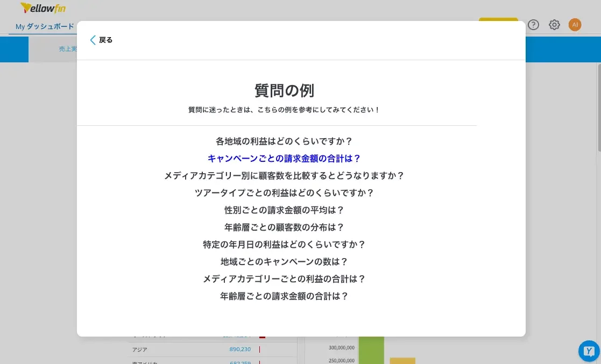Image resolution: width=601 pixels, height=364 pixels.
Task: Select the 売上実 tab in the blue bar
Action: [68, 49]
